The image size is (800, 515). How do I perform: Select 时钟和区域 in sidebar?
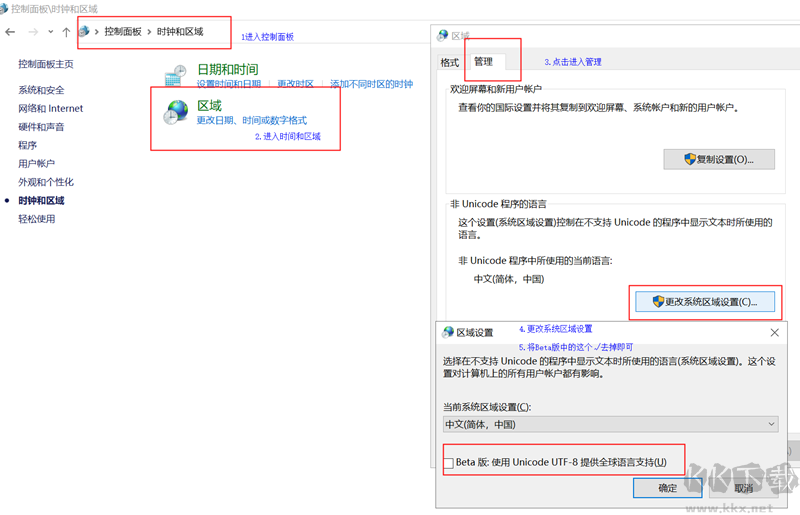tap(41, 201)
